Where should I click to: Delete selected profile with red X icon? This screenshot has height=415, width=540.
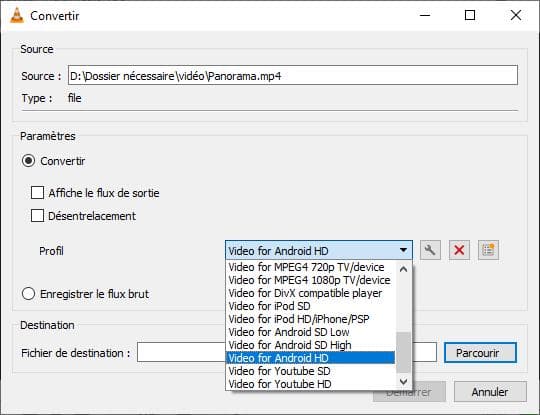(x=459, y=250)
